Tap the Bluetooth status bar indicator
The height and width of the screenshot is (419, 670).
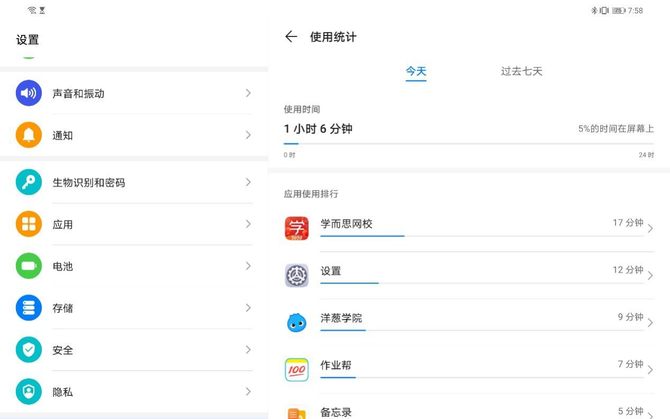[593, 10]
